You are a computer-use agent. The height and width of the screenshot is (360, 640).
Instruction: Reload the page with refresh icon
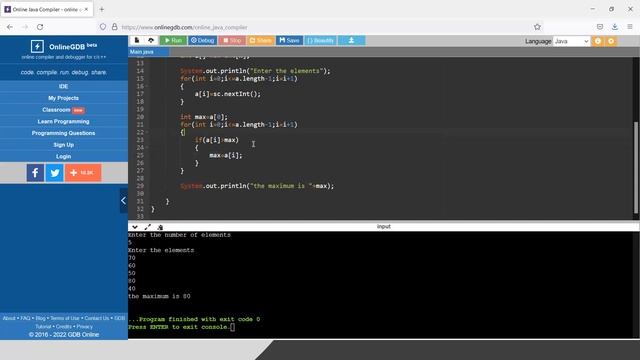pos(40,27)
